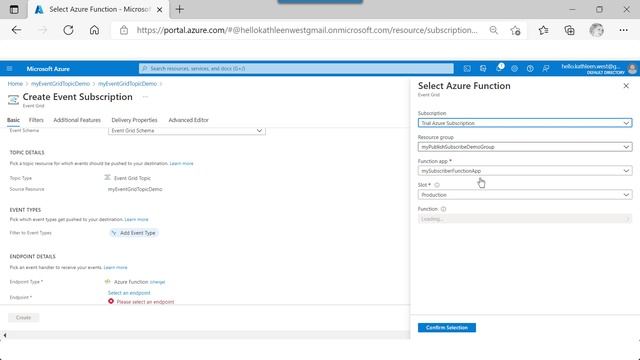Click change link beside Azure Function

coord(158,282)
